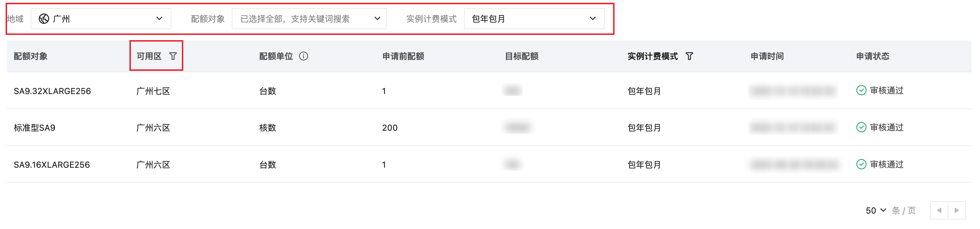Click the 配额对象 column header
The image size is (980, 229).
31,56
